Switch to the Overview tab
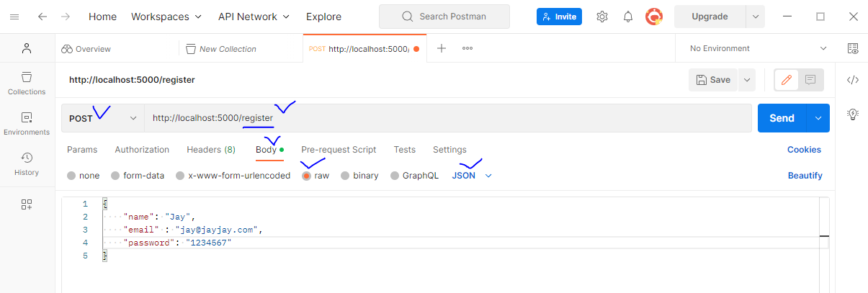The image size is (868, 293). 86,49
